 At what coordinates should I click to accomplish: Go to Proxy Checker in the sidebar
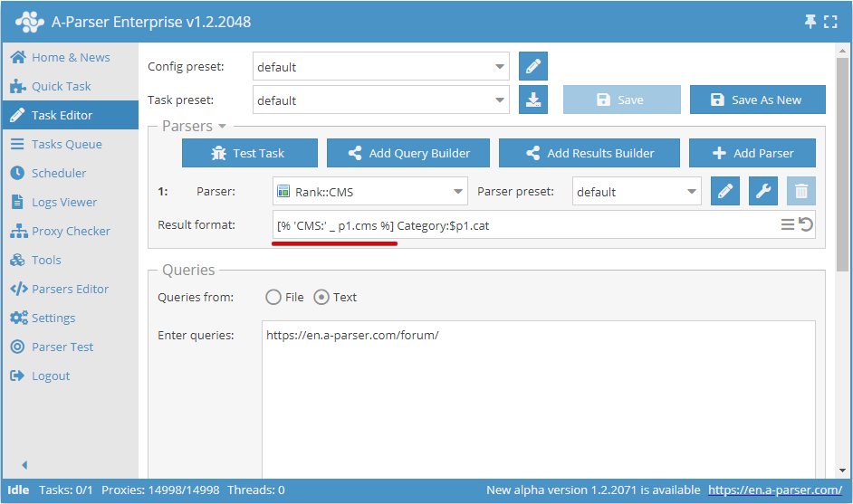(x=71, y=231)
